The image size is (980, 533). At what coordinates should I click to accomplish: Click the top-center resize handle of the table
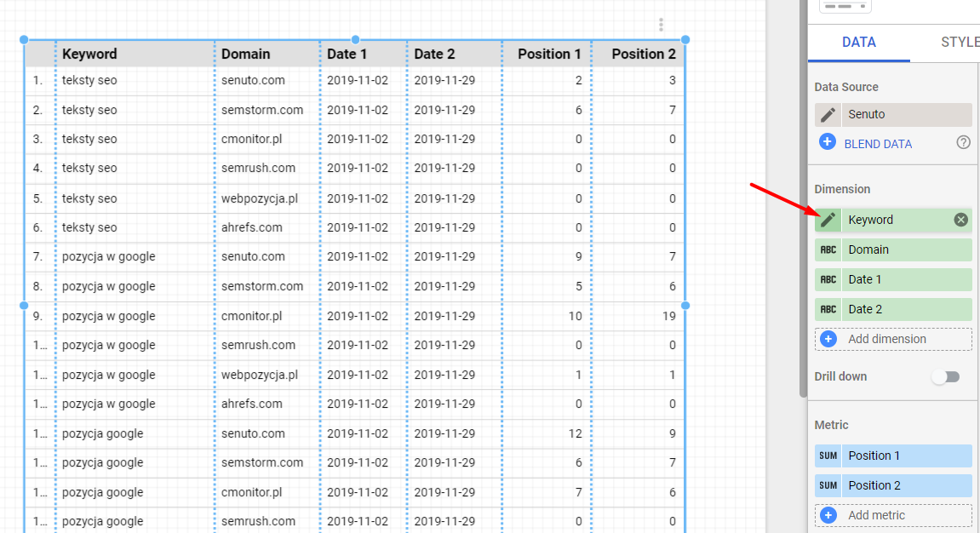(355, 39)
